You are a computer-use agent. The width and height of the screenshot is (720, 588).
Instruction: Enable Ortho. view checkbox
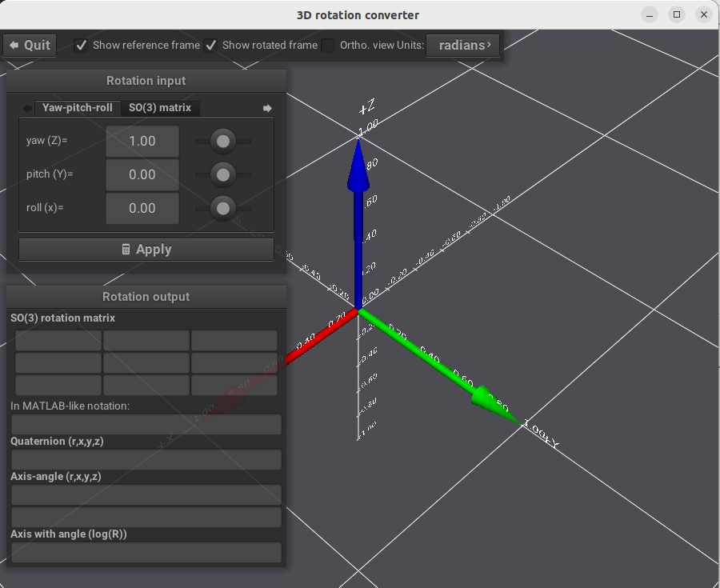tap(328, 46)
